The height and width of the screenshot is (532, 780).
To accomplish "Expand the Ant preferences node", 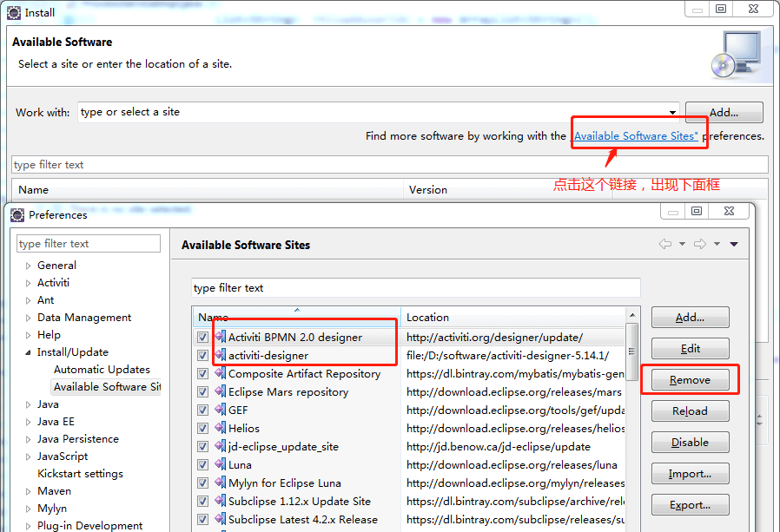I will tap(29, 300).
